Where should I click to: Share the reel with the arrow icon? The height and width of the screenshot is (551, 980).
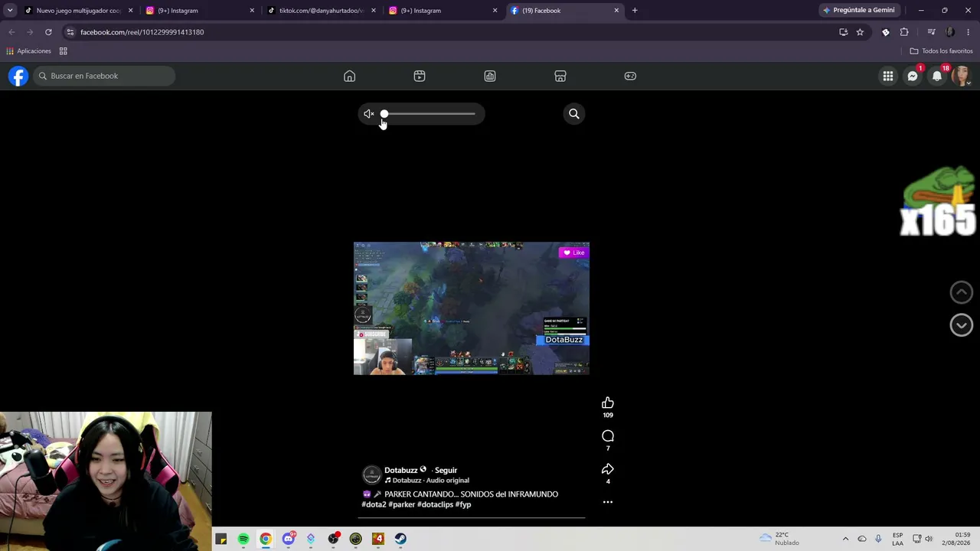tap(608, 469)
